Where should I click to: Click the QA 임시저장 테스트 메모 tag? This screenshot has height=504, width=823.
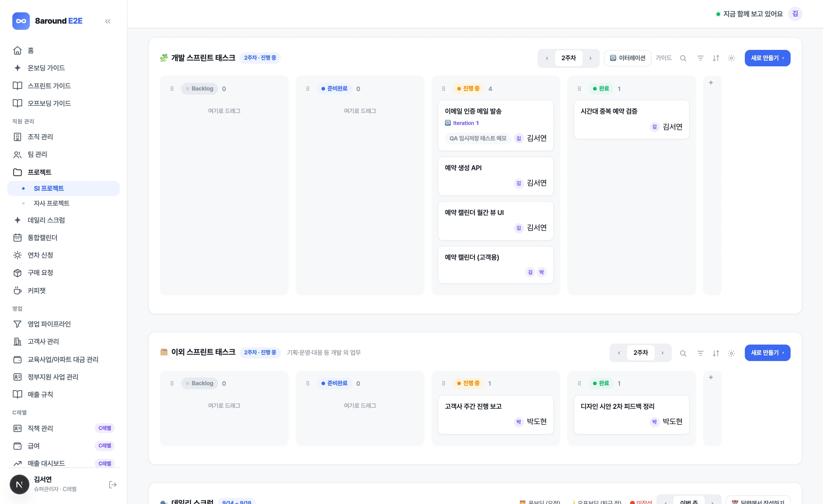478,138
